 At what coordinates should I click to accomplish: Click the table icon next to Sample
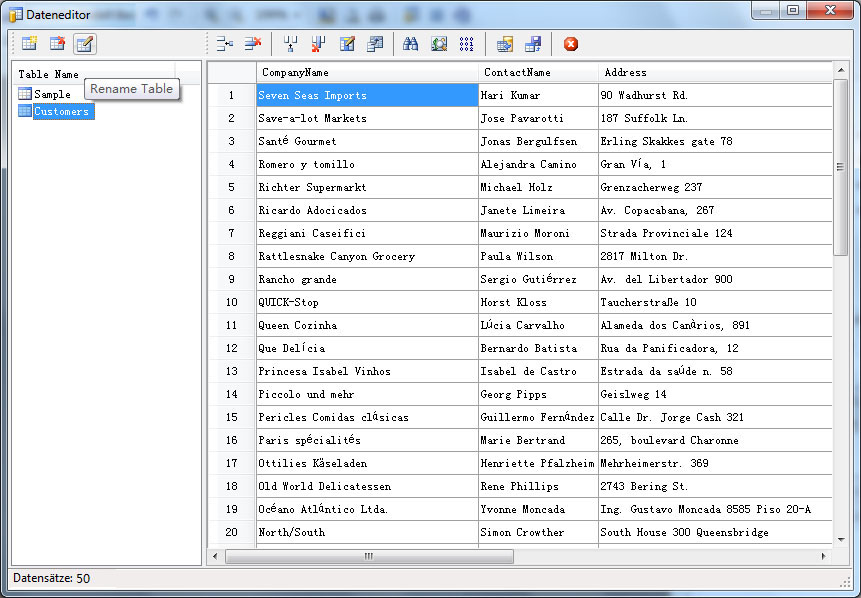pyautogui.click(x=25, y=94)
